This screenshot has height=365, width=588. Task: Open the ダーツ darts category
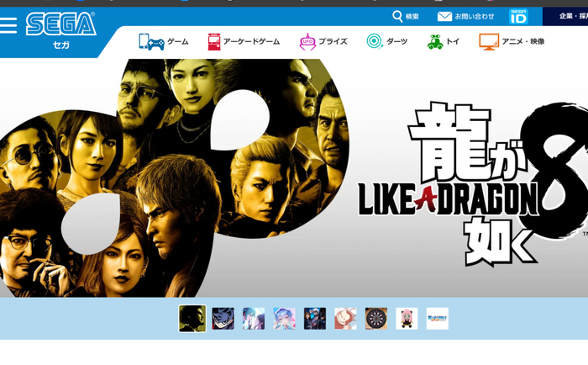point(387,41)
